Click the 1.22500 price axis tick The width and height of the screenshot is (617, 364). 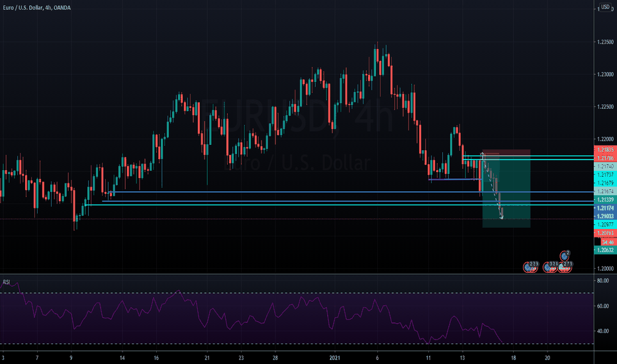pyautogui.click(x=605, y=107)
